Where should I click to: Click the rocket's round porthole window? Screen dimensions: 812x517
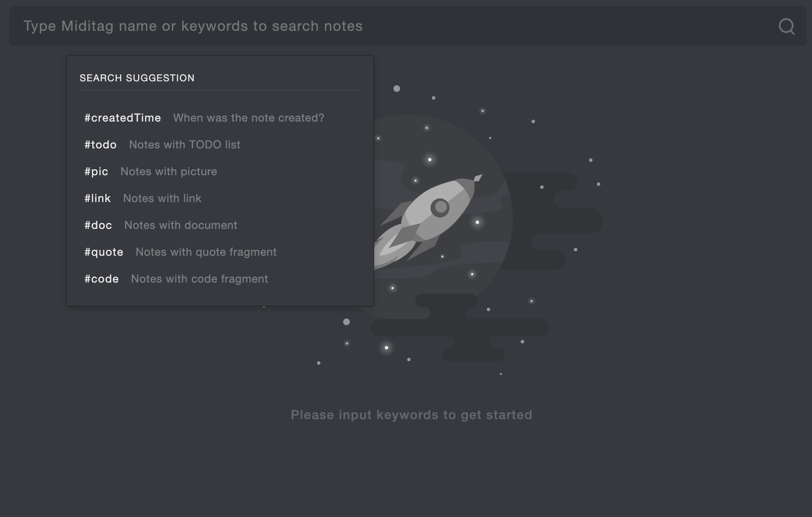440,207
